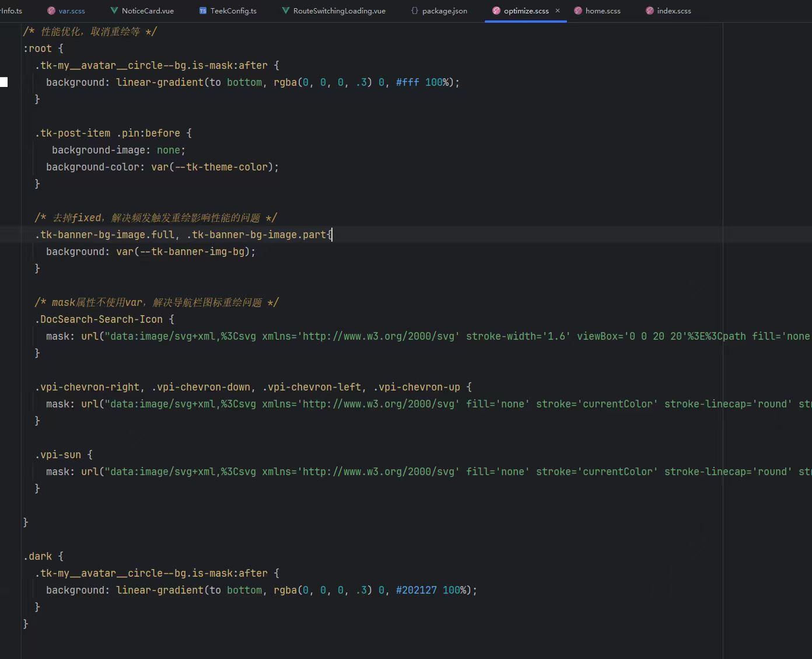Click the mask url line under .vpi-sun
The image size is (812, 659).
point(429,472)
